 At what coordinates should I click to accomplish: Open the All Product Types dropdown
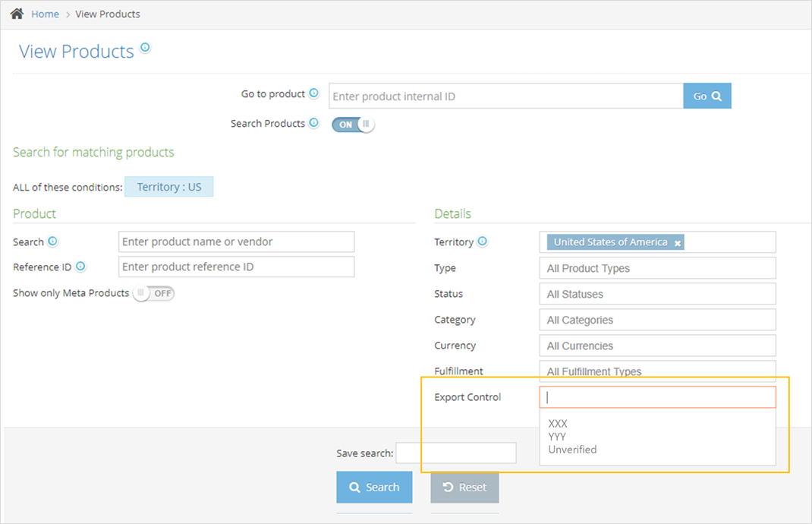pyautogui.click(x=657, y=268)
